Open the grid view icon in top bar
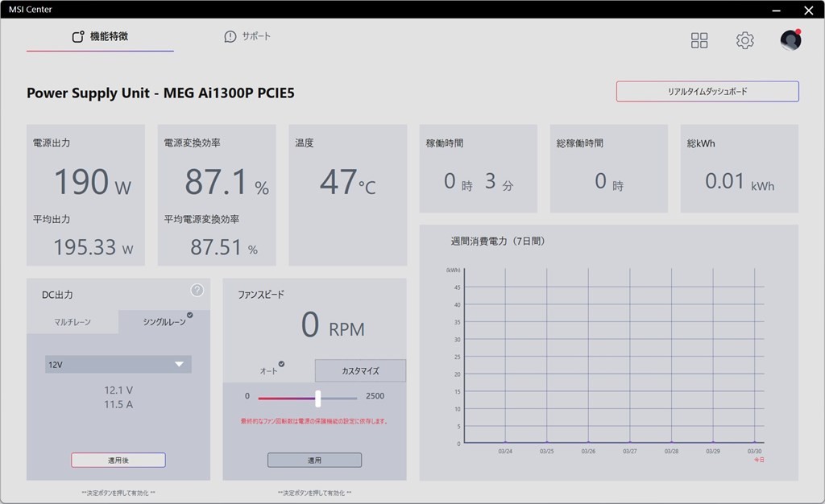The height and width of the screenshot is (504, 825). tap(699, 40)
